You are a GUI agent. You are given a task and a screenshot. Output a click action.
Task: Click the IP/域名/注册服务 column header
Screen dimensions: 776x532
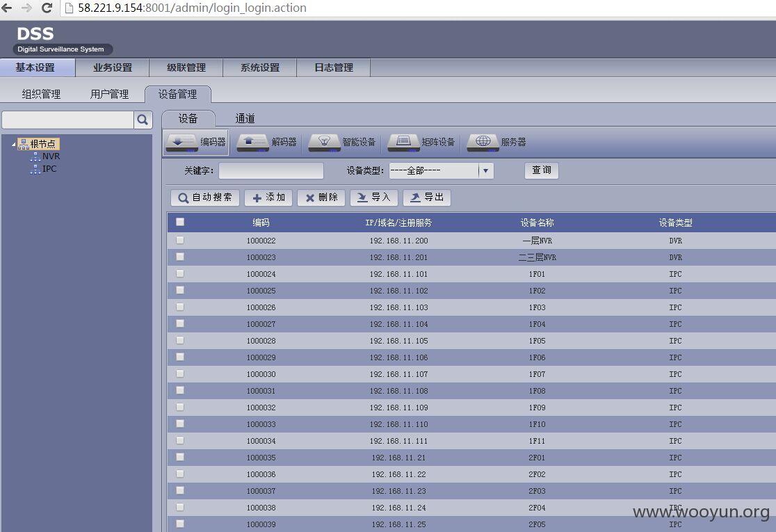click(398, 223)
